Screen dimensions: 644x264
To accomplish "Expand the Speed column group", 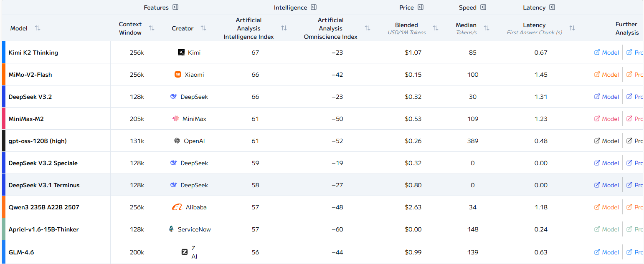I will (x=483, y=8).
